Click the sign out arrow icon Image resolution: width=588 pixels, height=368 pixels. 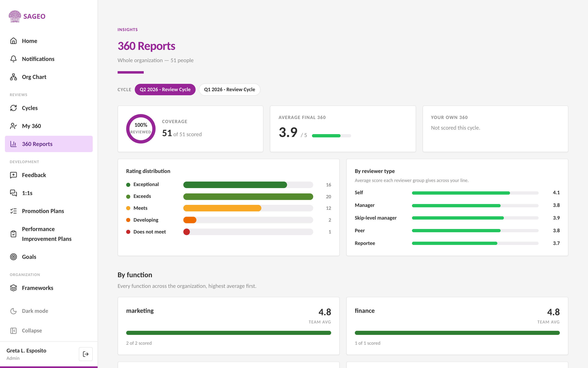pyautogui.click(x=86, y=354)
